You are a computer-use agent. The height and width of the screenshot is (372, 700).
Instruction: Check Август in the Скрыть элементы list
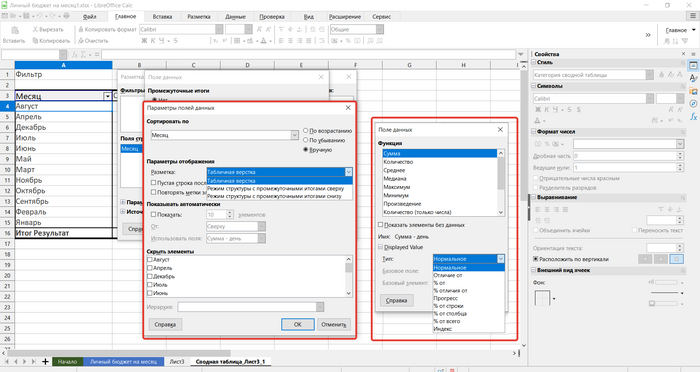150,259
